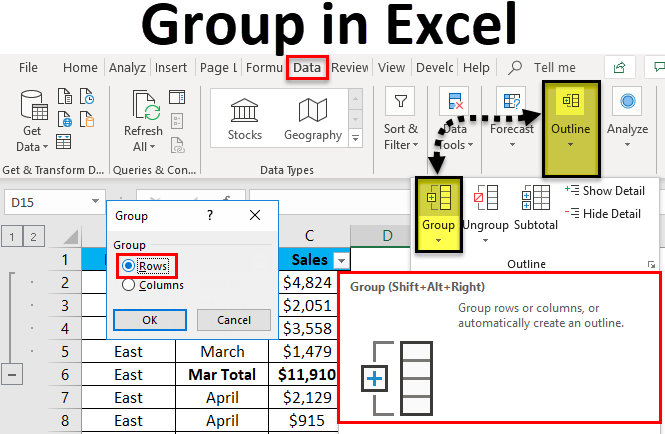Click the Subtotal icon
The image size is (665, 434).
(536, 197)
